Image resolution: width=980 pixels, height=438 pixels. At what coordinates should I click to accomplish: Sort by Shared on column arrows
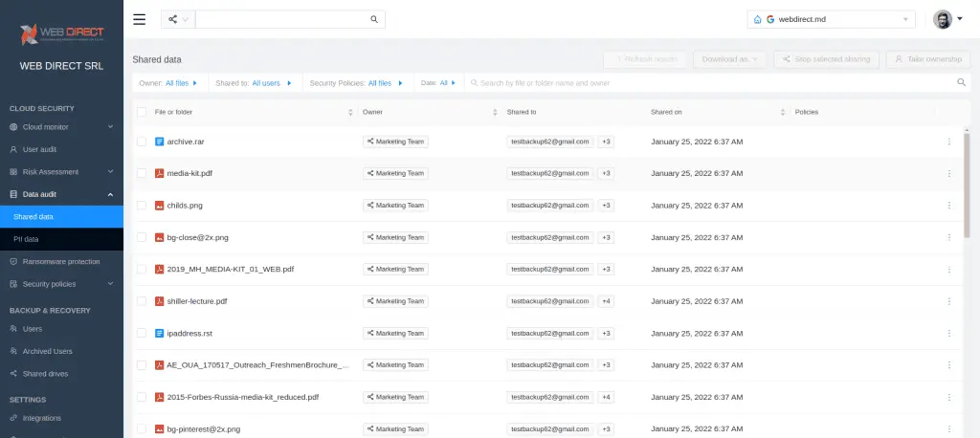[x=783, y=113]
